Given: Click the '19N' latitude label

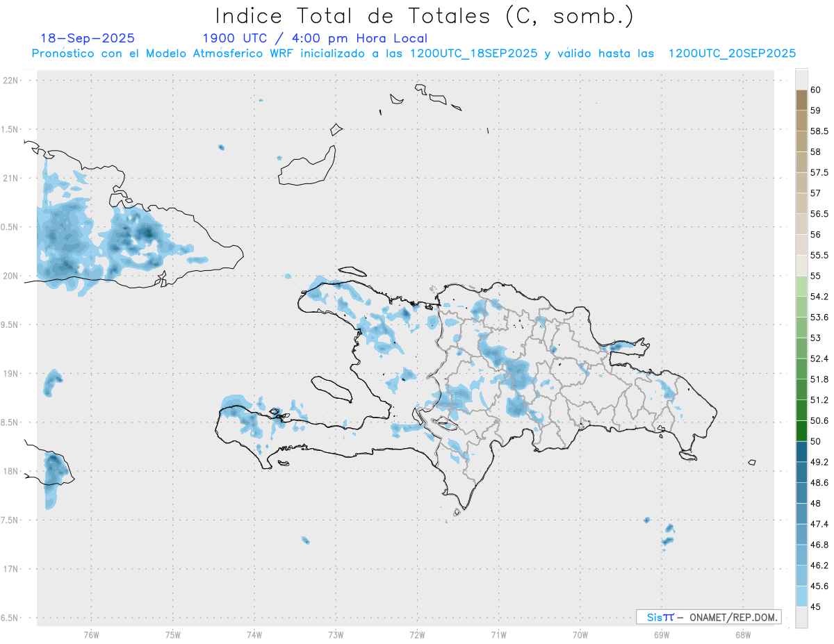Looking at the screenshot, I should [11, 374].
